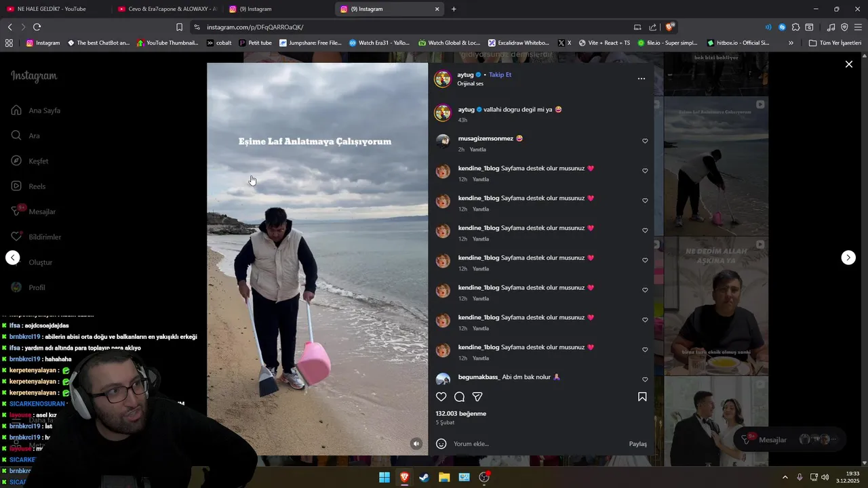Open cobalt bookmark

click(219, 43)
